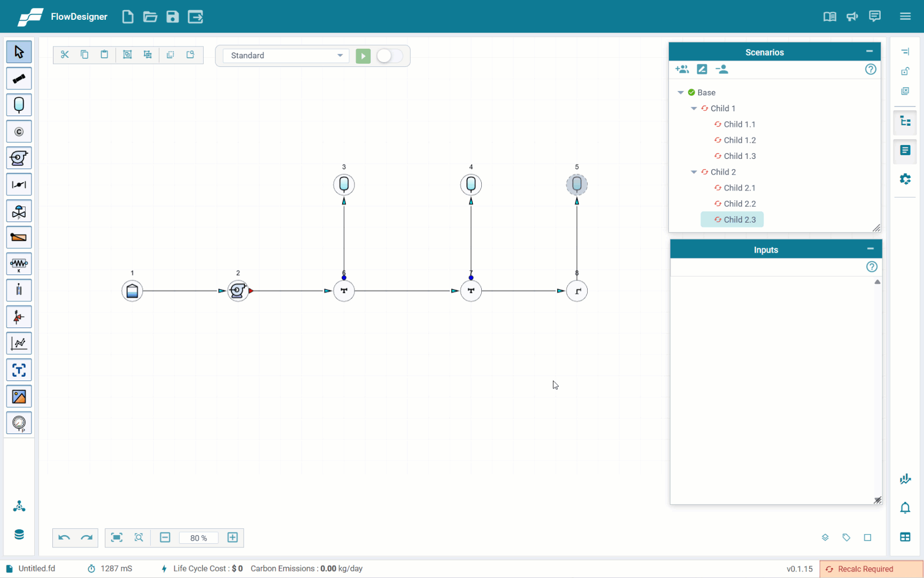Click the Cut scissors icon
The height and width of the screenshot is (578, 924).
pos(65,55)
